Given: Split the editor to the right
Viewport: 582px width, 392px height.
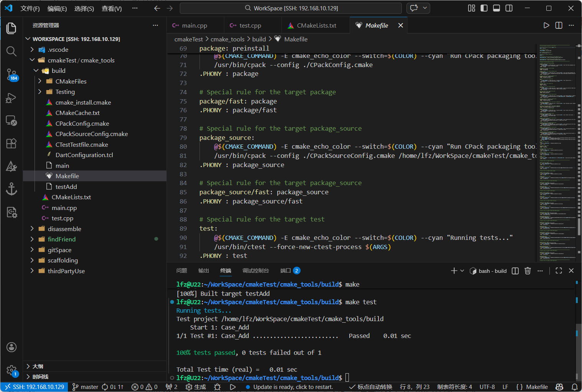Looking at the screenshot, I should pos(559,25).
